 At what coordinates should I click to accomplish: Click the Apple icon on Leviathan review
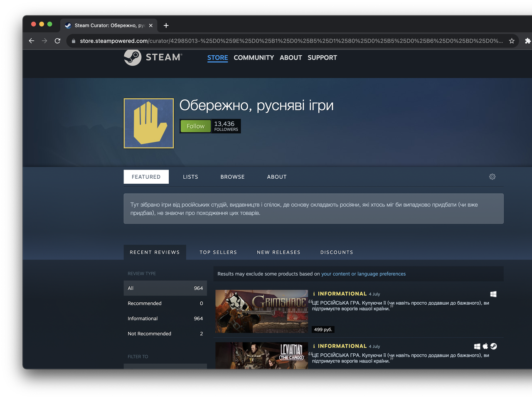(x=485, y=346)
